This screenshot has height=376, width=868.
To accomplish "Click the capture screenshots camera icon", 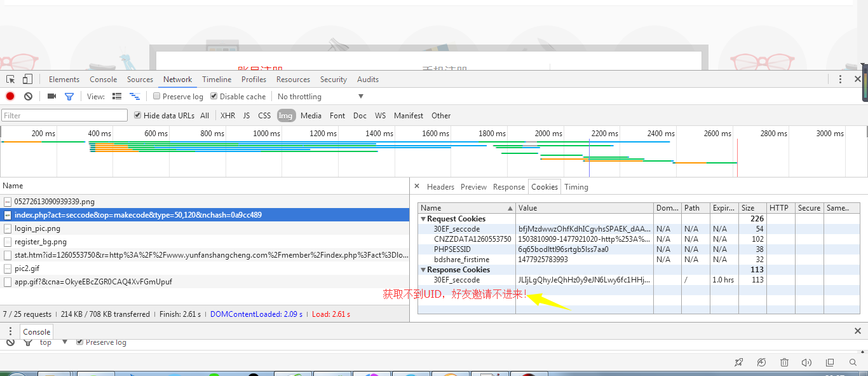I will click(51, 96).
